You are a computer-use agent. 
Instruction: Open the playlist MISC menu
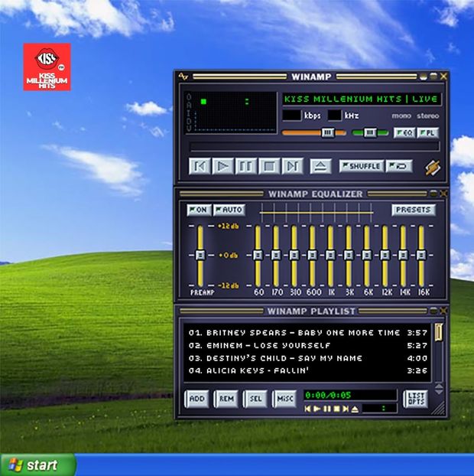coord(284,399)
